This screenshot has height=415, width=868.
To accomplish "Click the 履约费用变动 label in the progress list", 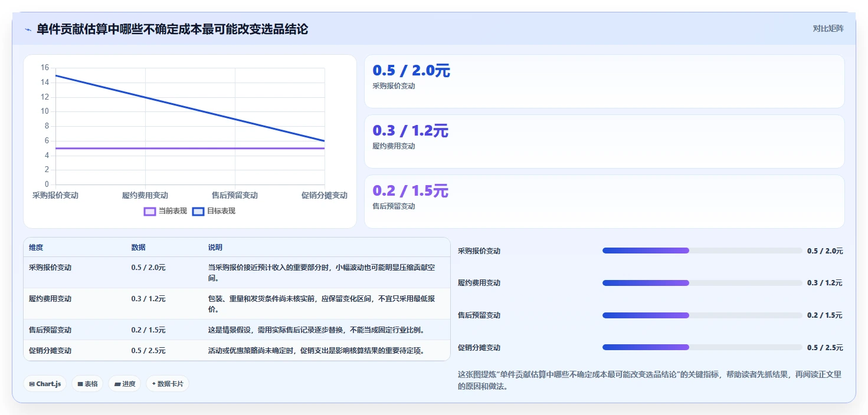I will click(x=479, y=283).
